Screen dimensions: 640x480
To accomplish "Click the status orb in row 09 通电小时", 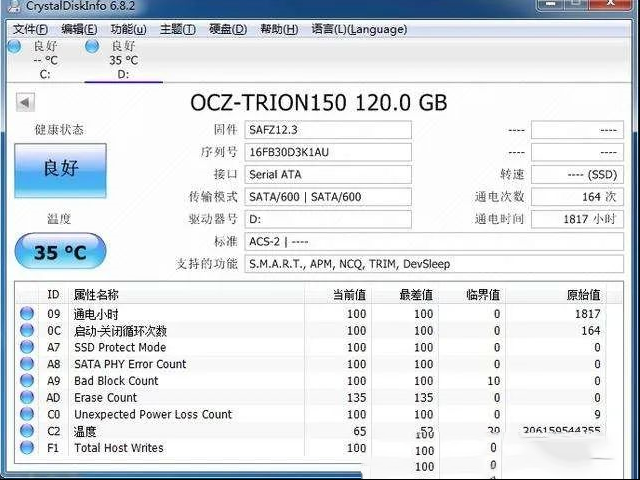I will (x=27, y=313).
